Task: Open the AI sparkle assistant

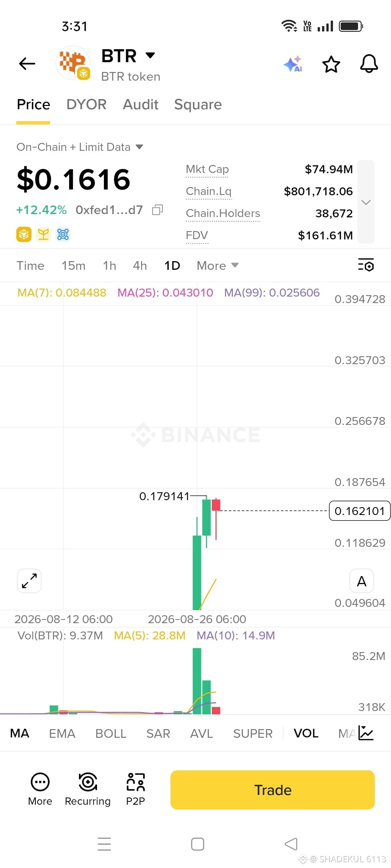Action: (x=293, y=64)
